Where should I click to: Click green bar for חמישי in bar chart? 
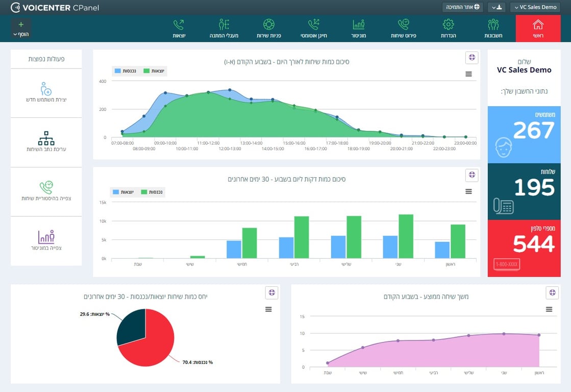[250, 243]
